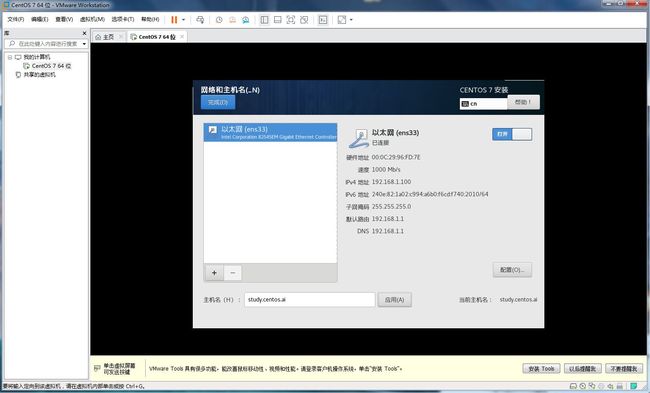The image size is (650, 393).
Task: Click the plus add network device button
Action: pos(214,273)
